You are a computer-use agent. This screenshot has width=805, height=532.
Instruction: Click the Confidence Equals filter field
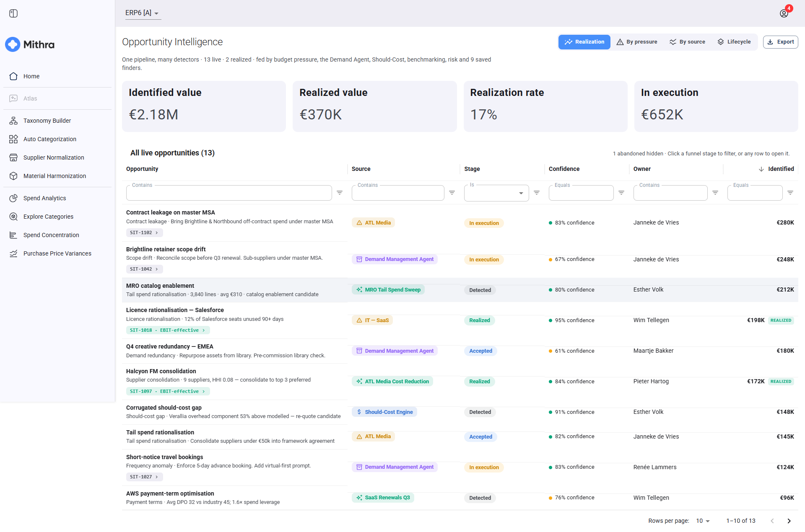point(581,193)
